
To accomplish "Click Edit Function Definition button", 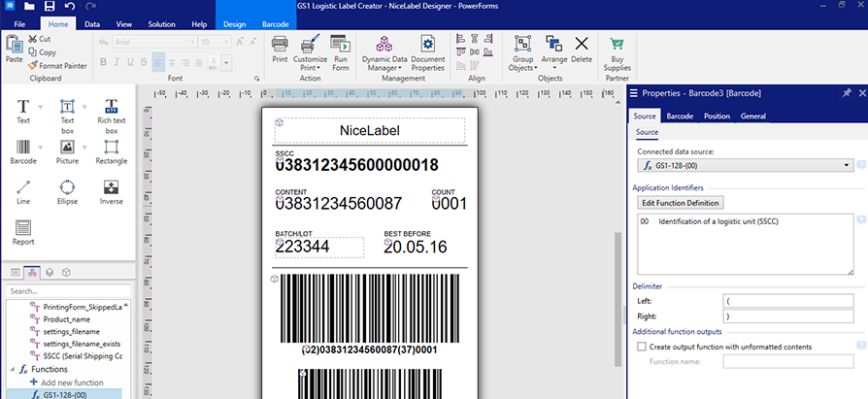I will click(x=681, y=203).
